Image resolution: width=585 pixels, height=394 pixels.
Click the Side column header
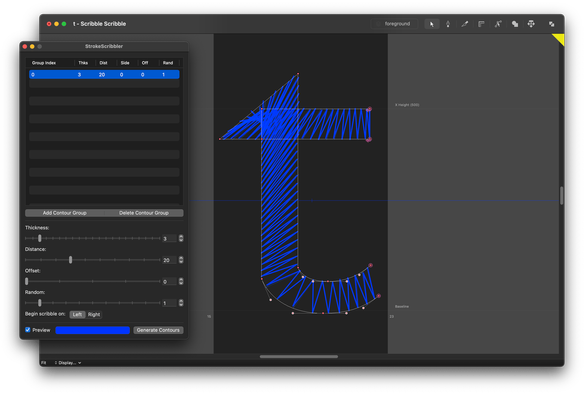(125, 63)
